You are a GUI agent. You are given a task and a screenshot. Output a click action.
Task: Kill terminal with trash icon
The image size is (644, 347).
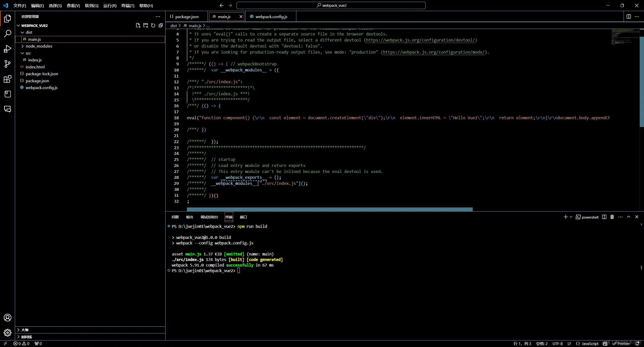point(612,217)
